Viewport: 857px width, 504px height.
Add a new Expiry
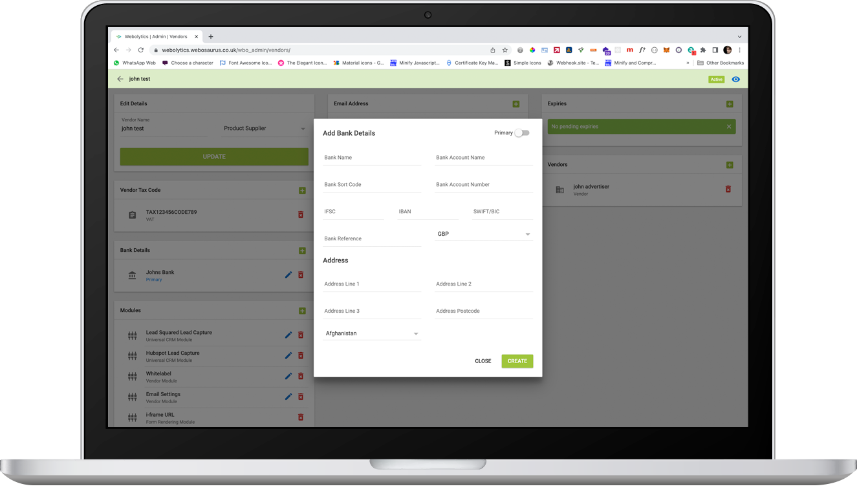coord(730,103)
